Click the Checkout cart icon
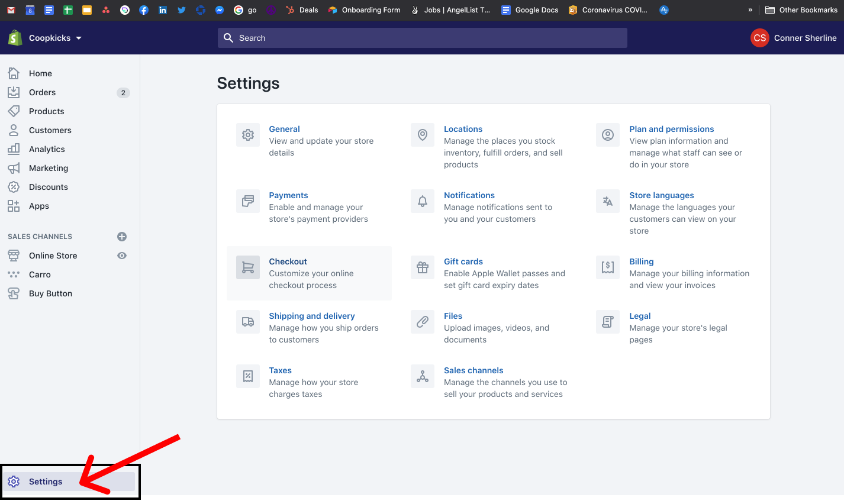The image size is (844, 504). (x=247, y=267)
